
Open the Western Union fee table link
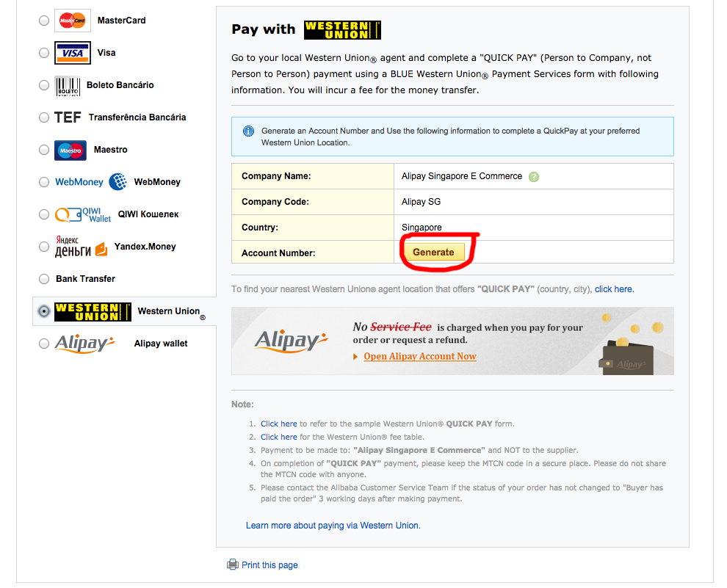coord(278,437)
